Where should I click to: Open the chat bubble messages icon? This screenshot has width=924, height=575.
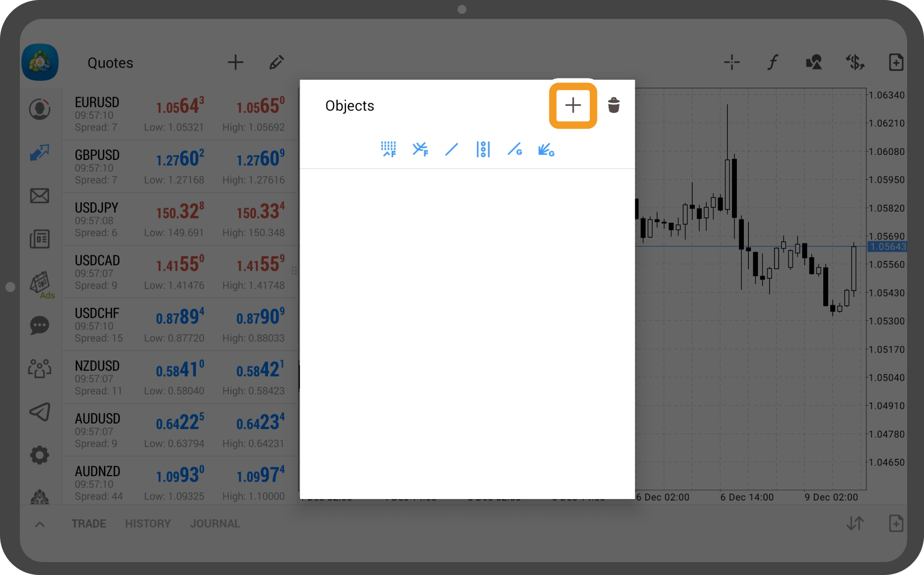[40, 326]
